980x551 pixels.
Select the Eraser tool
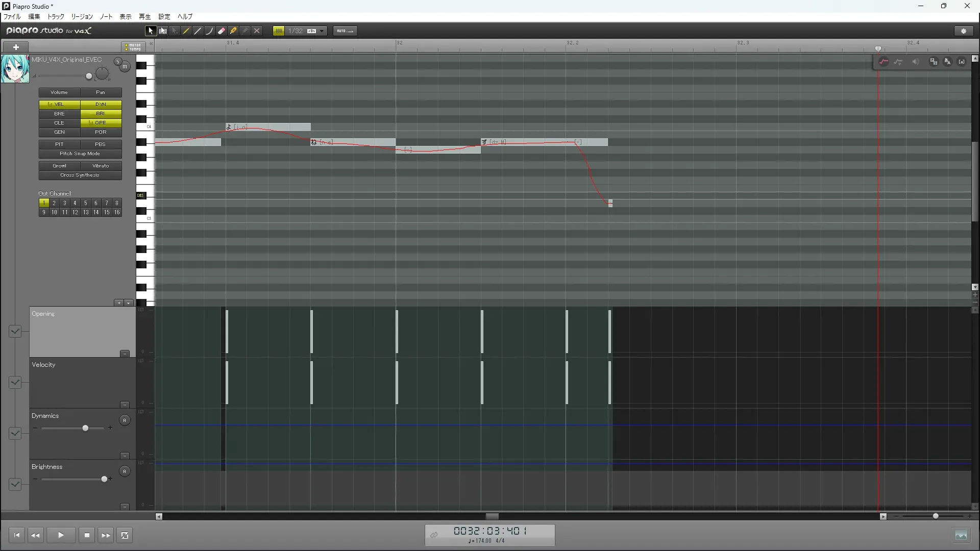222,31
